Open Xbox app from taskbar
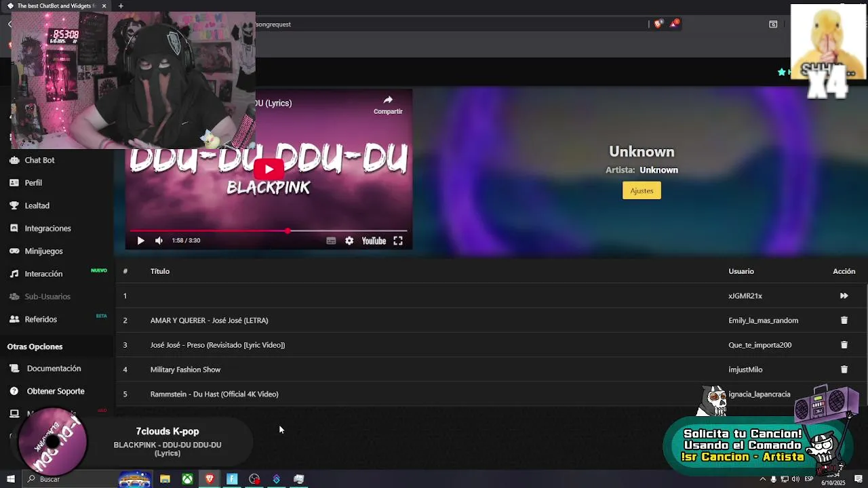This screenshot has height=488, width=868. 186,479
